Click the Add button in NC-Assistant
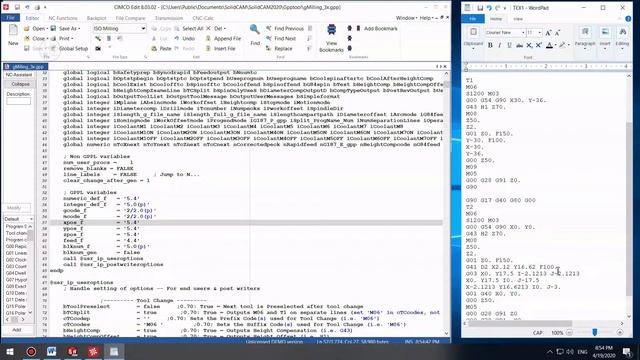640x360 pixels. (x=17, y=330)
